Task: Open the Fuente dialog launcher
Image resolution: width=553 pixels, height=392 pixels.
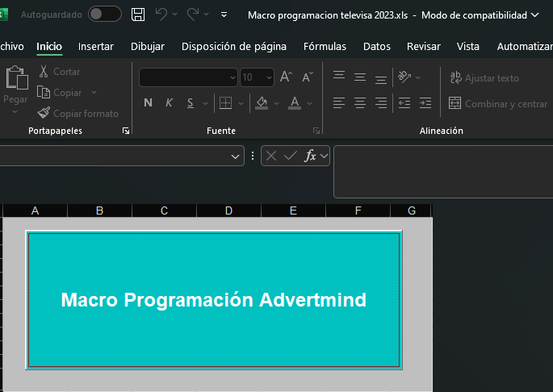Action: (316, 131)
